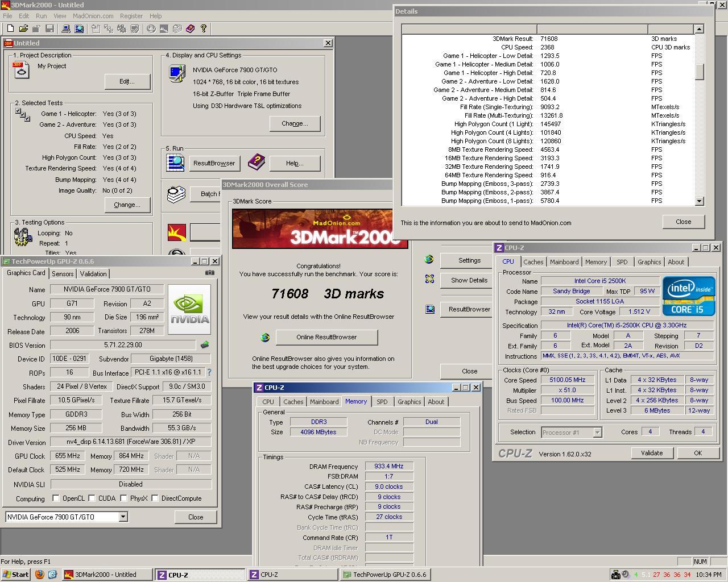Image resolution: width=728 pixels, height=582 pixels.
Task: Open the Processor #1 selection dropdown in CPU-Z
Action: tap(597, 433)
